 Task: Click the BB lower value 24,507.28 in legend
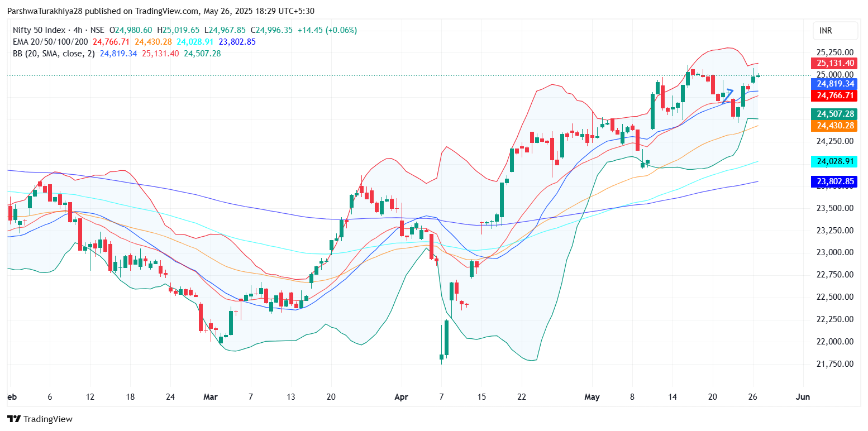pyautogui.click(x=202, y=54)
